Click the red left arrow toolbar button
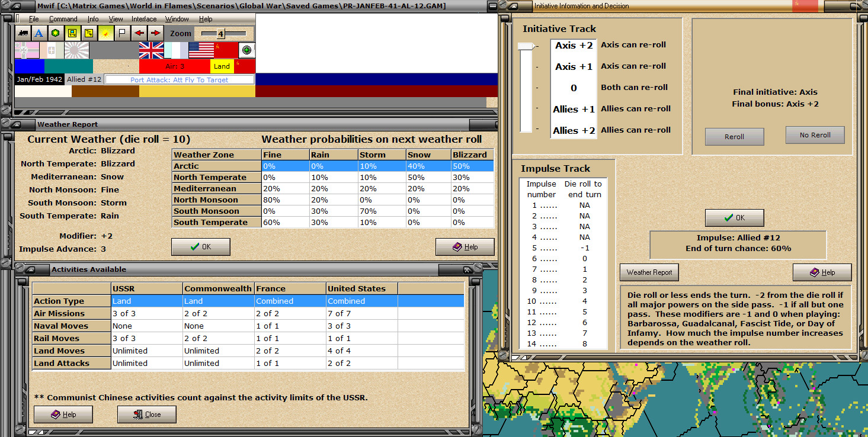 [139, 33]
